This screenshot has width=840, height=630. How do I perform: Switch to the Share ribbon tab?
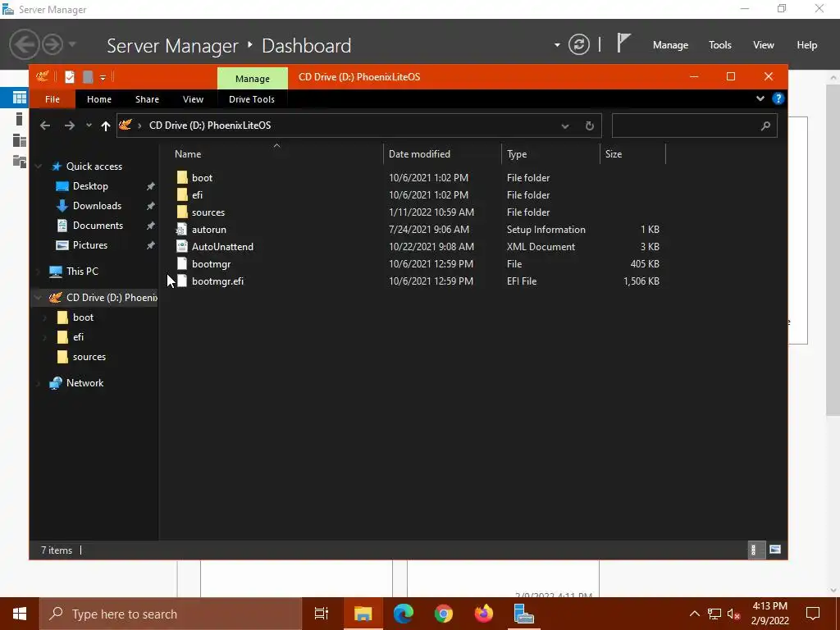point(147,99)
